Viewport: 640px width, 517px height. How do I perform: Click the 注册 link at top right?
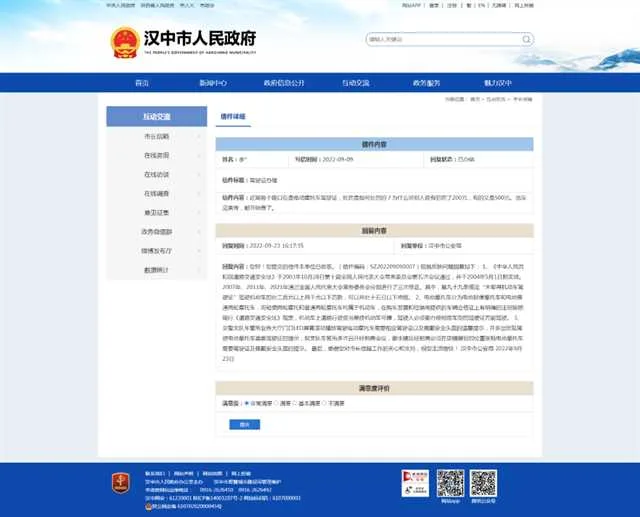[452, 5]
